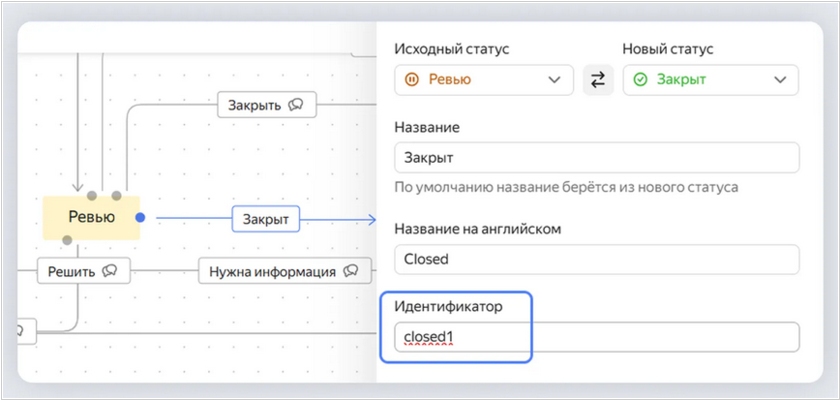Viewport: 840px width, 400px height.
Task: Open the Ревью source status combo box
Action: point(484,80)
